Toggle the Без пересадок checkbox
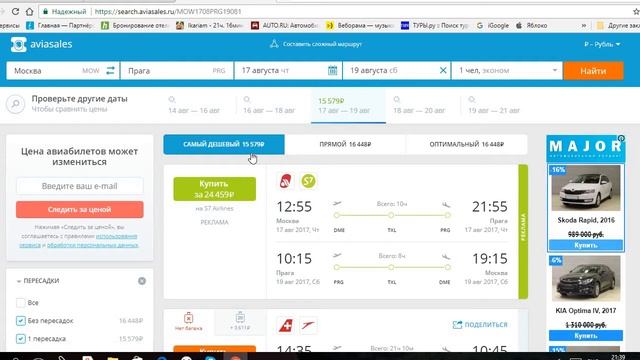 [x=20, y=321]
